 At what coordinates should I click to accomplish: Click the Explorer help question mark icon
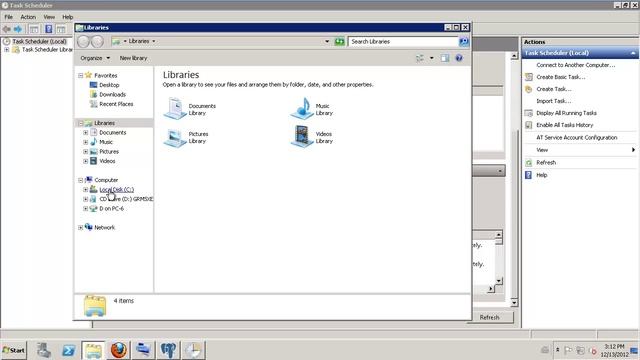pos(459,58)
